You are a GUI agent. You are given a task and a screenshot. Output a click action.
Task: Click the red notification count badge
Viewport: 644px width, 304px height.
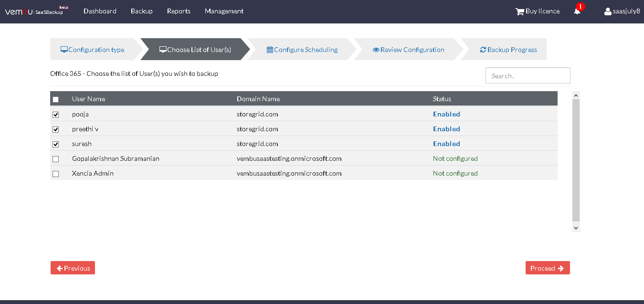[580, 6]
